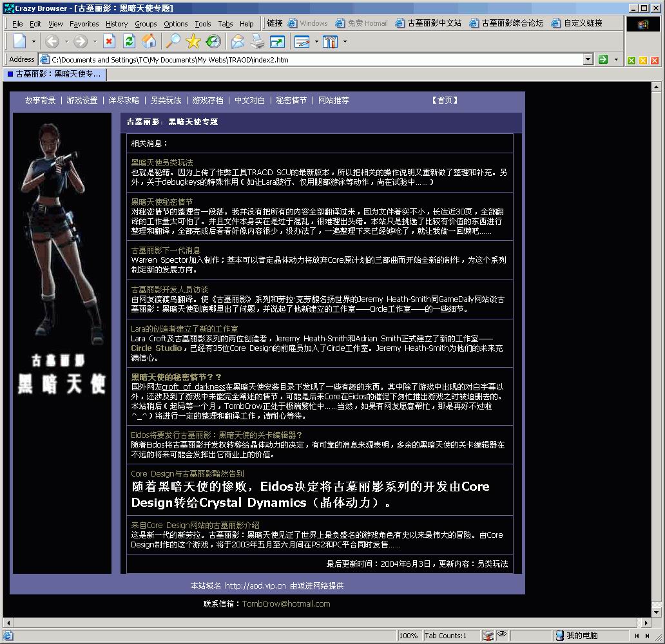Open the History menu
The width and height of the screenshot is (665, 644).
pyautogui.click(x=117, y=24)
